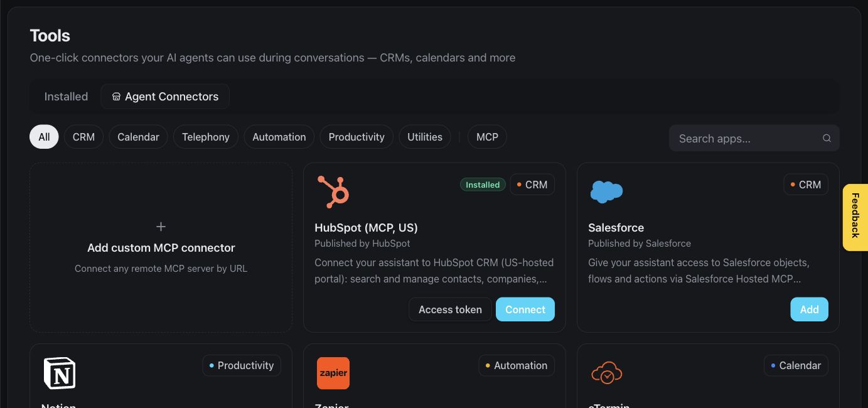Viewport: 868px width, 408px height.
Task: Open the Feedback side tab
Action: 855,217
